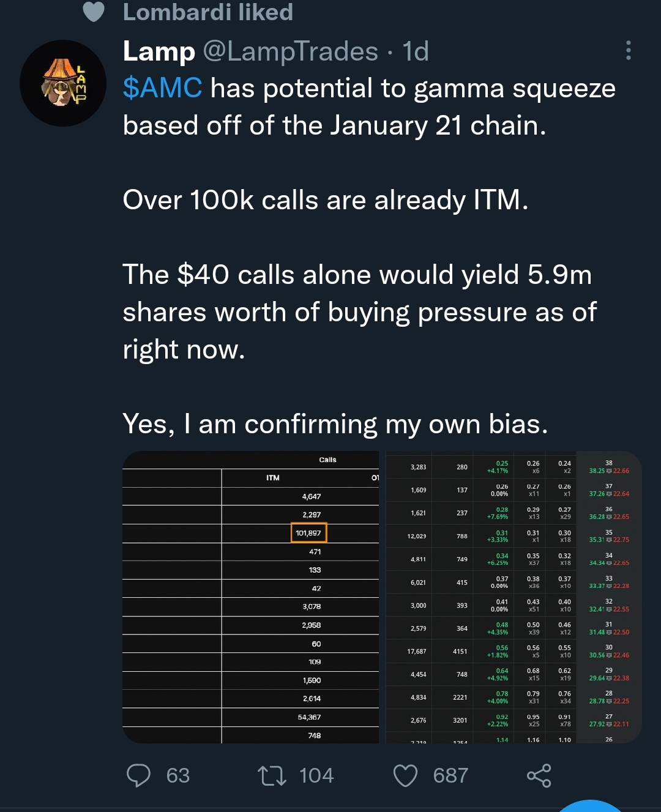The width and height of the screenshot is (661, 812).
Task: View the 687 likes count
Action: tap(450, 776)
